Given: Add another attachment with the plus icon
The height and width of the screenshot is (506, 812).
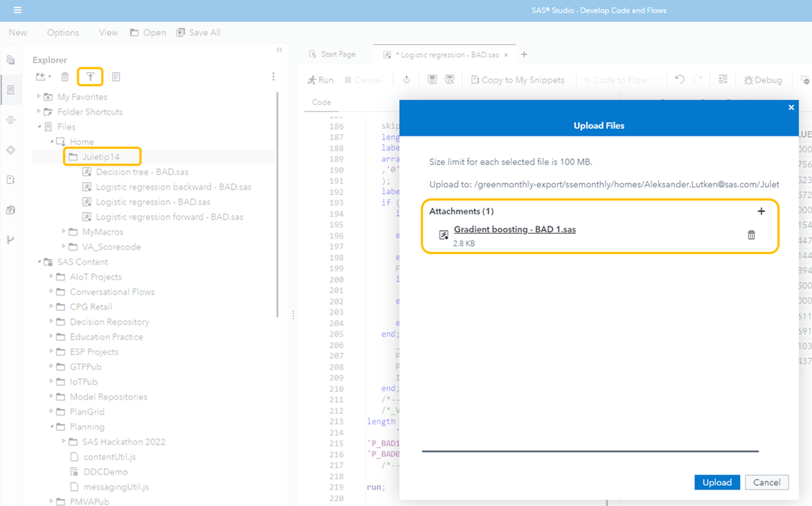Looking at the screenshot, I should pyautogui.click(x=761, y=211).
